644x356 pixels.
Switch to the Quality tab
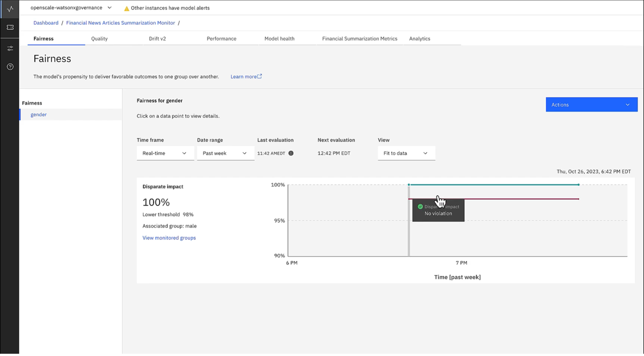(x=99, y=39)
